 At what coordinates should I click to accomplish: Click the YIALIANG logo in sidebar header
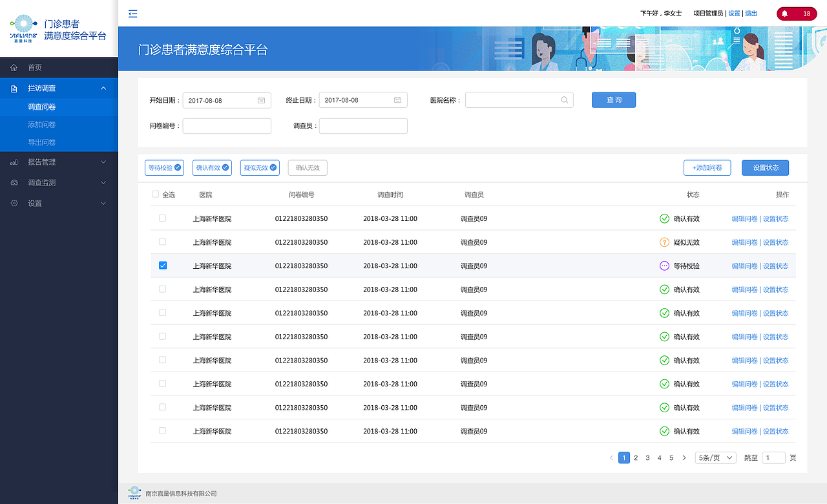tap(23, 28)
